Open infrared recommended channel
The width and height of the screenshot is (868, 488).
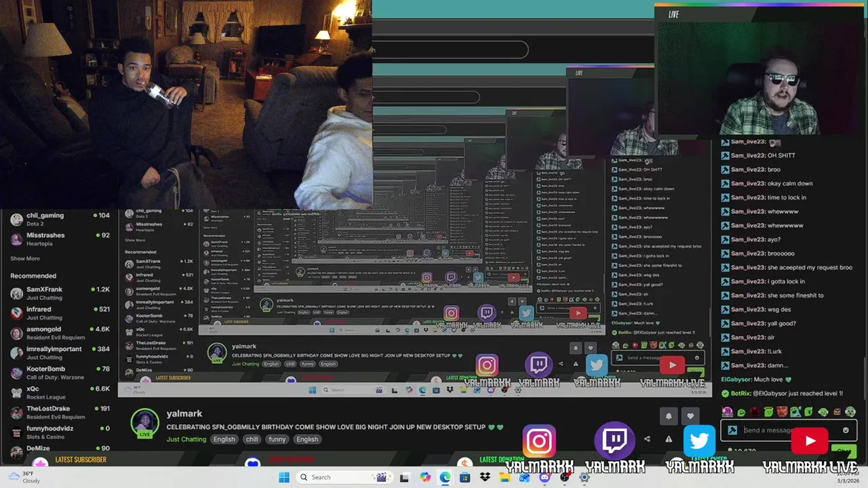click(60, 312)
